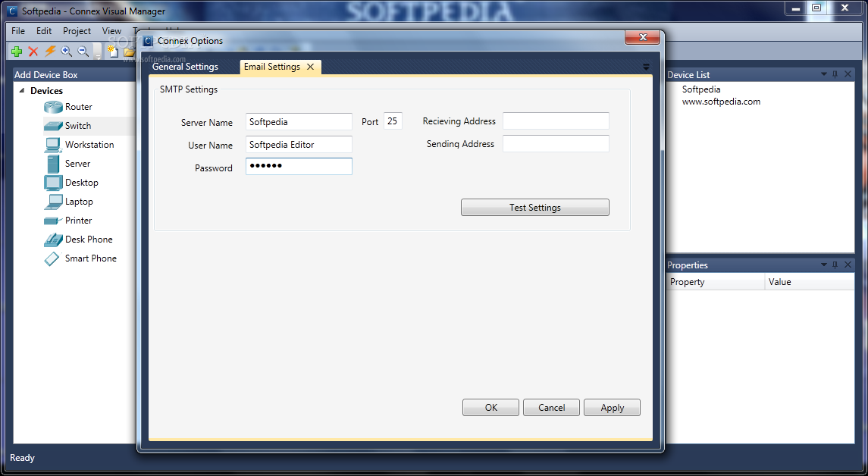The width and height of the screenshot is (868, 476).
Task: Click the new project document icon
Action: (112, 52)
